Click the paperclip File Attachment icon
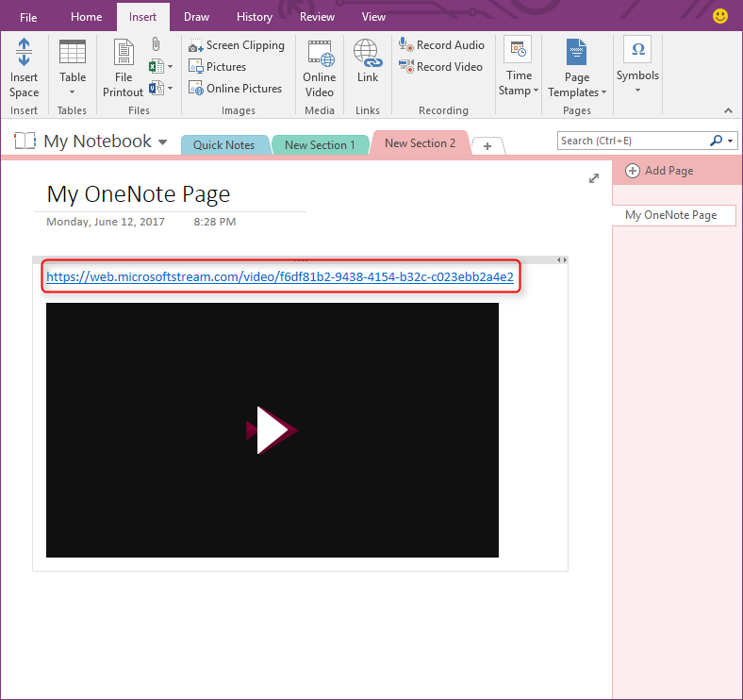The image size is (743, 700). [156, 44]
